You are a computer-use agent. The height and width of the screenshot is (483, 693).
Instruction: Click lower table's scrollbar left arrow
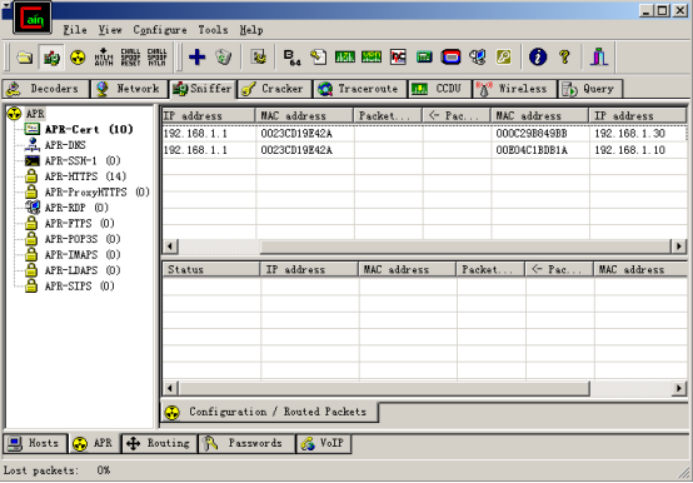(x=170, y=388)
